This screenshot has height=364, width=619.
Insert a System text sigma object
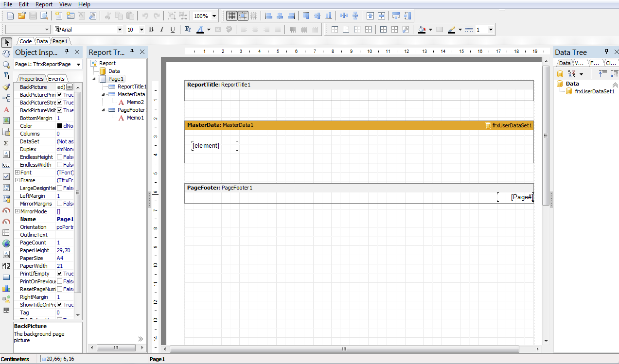[x=6, y=143]
